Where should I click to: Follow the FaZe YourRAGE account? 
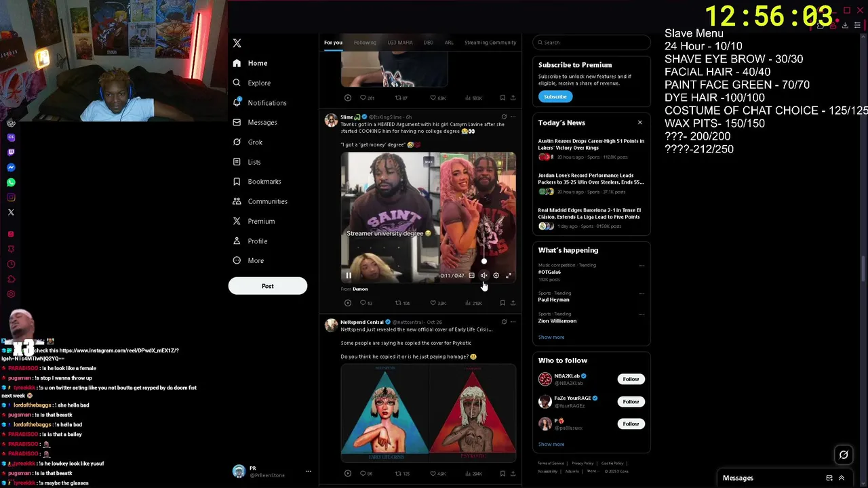point(631,401)
